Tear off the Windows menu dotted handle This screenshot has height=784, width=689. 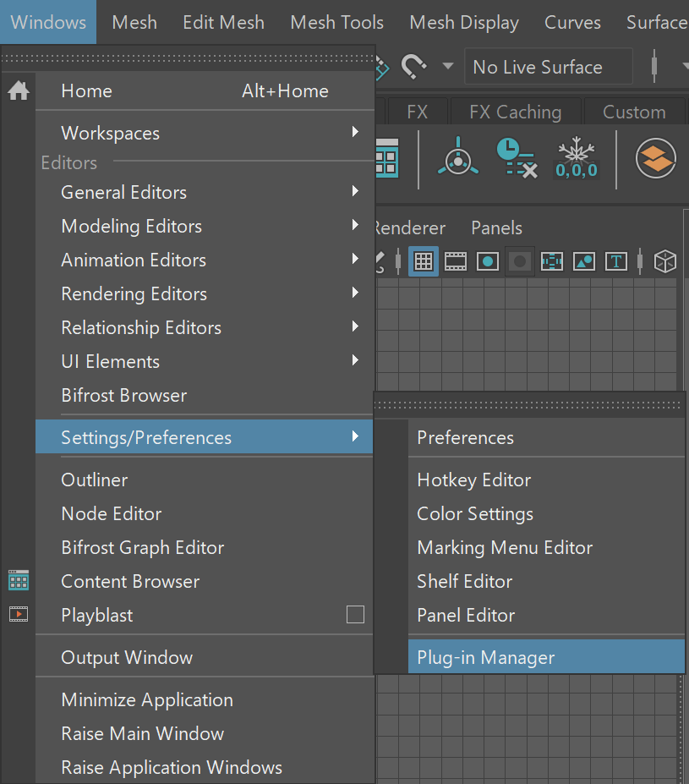(x=188, y=58)
